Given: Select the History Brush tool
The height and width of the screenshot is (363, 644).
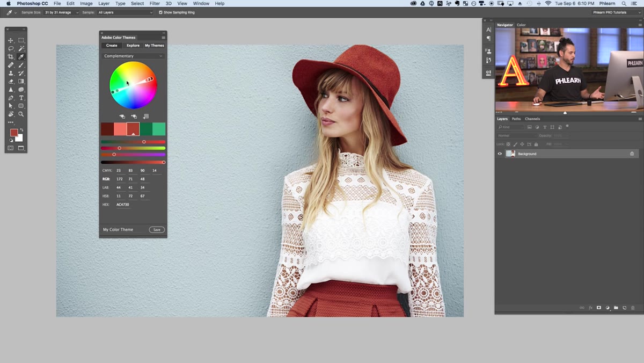Looking at the screenshot, I should tap(21, 73).
